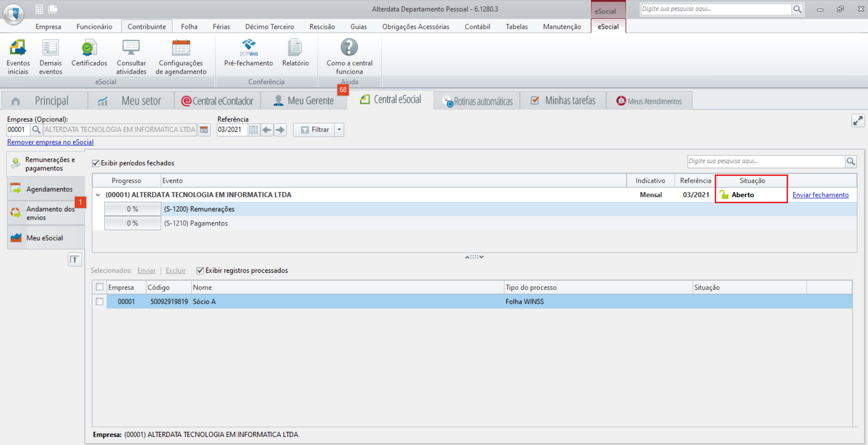The height and width of the screenshot is (445, 868).
Task: Open the Funcionário menu
Action: click(94, 26)
